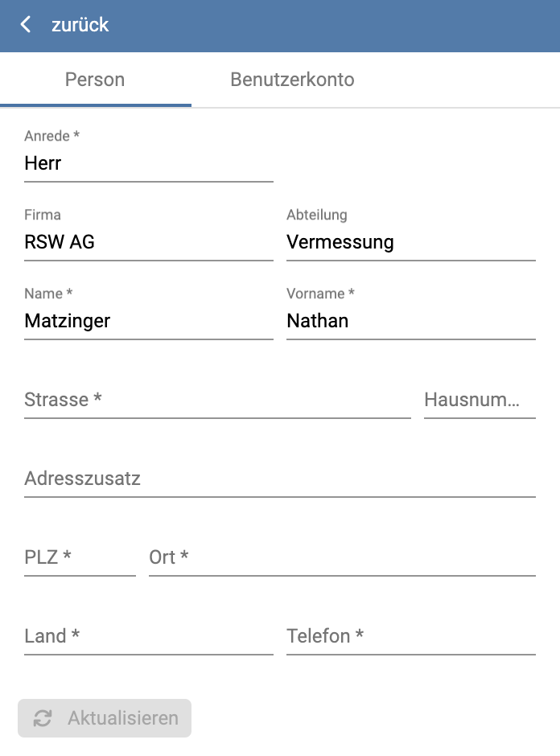
Task: Select the Person tab
Action: point(95,80)
